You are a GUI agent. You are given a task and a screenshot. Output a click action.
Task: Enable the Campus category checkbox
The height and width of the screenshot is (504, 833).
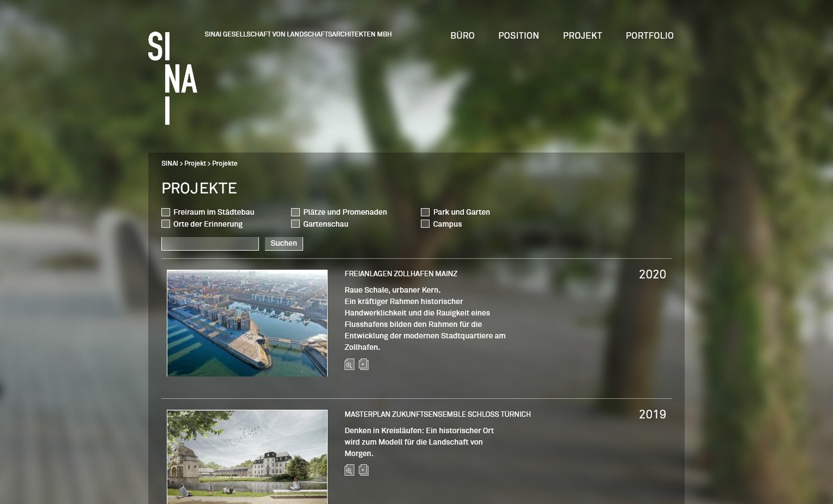click(x=425, y=224)
